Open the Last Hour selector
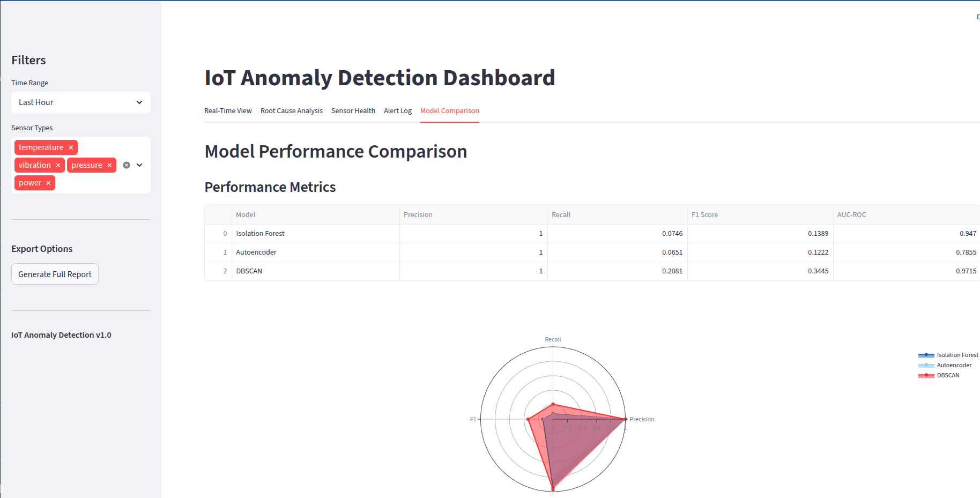Image resolution: width=980 pixels, height=498 pixels. point(80,102)
